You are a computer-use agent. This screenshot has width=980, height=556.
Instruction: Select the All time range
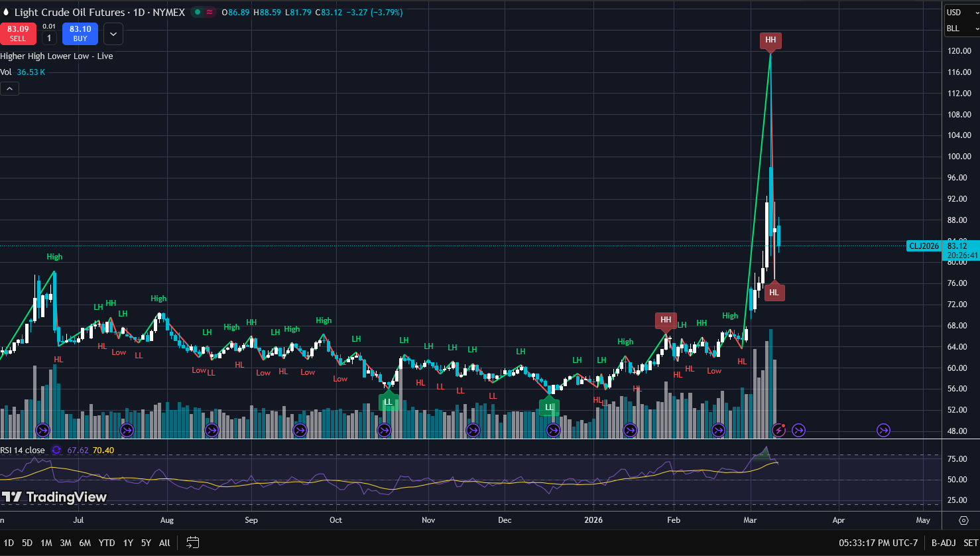pos(164,543)
